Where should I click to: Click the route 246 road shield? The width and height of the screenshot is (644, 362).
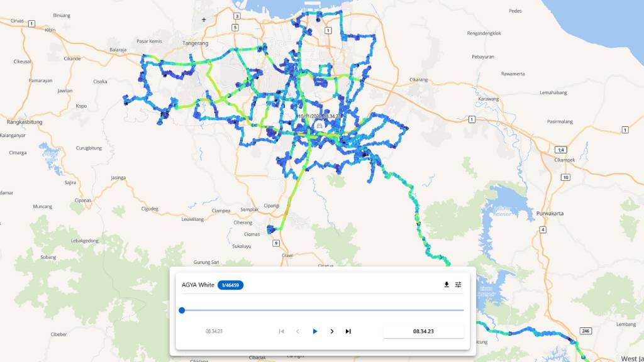point(584,330)
